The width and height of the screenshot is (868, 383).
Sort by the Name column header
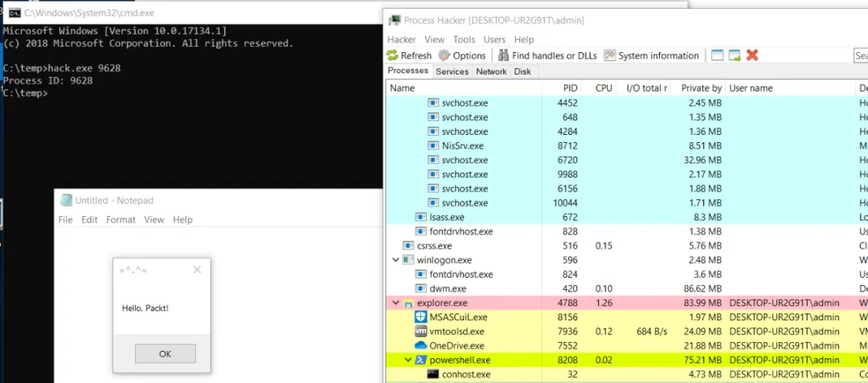464,88
